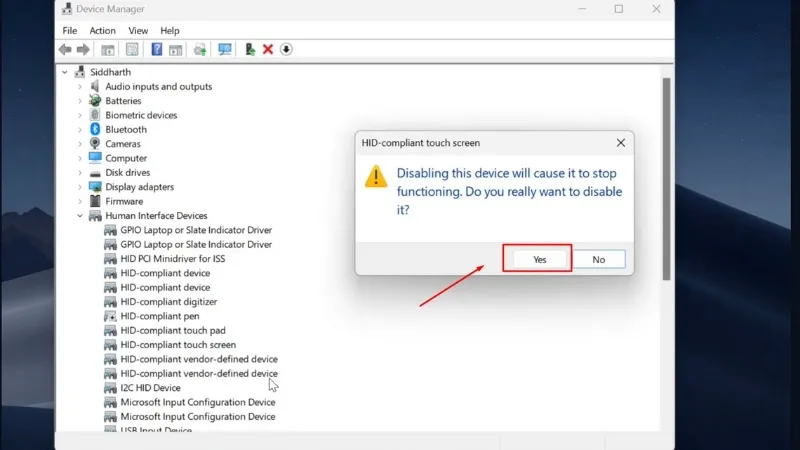Expand the Audio inputs and outputs category
This screenshot has height=450, width=800.
[x=80, y=86]
